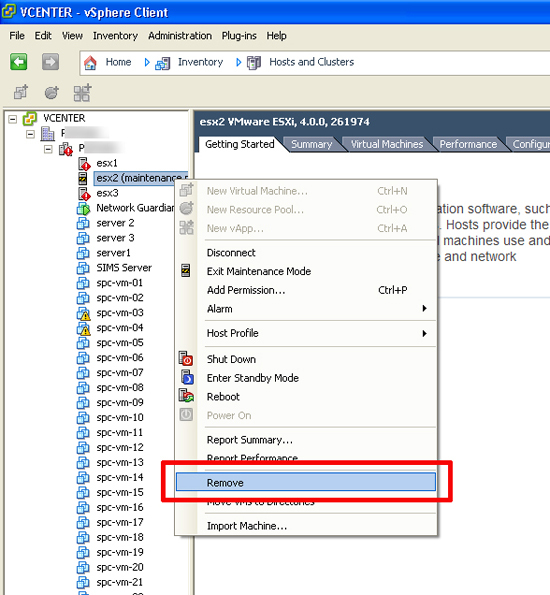
Task: Click the Hosts and Clusters breadcrumb icon
Action: point(254,63)
